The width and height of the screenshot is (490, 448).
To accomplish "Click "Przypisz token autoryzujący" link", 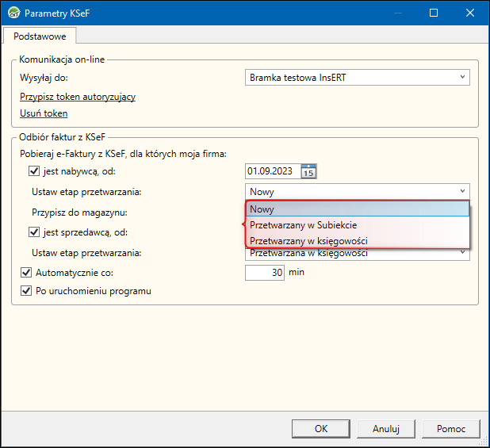I will point(78,97).
